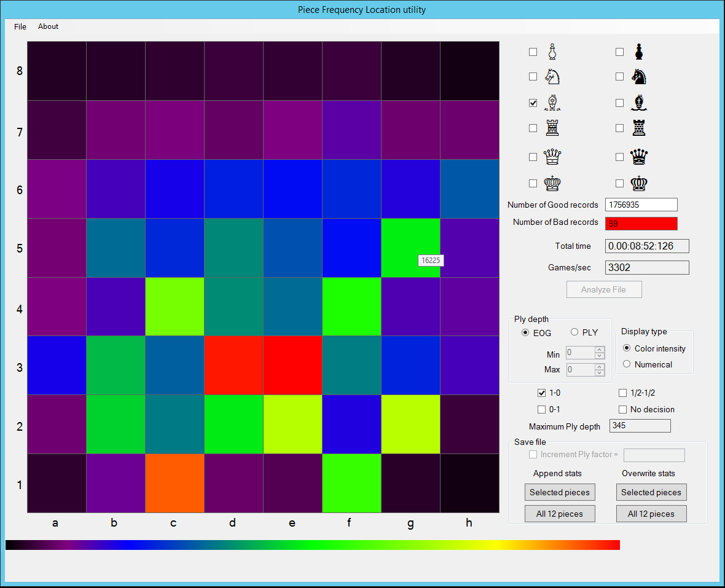Enable the white king checkbox
This screenshot has width=725, height=588.
coord(533,184)
